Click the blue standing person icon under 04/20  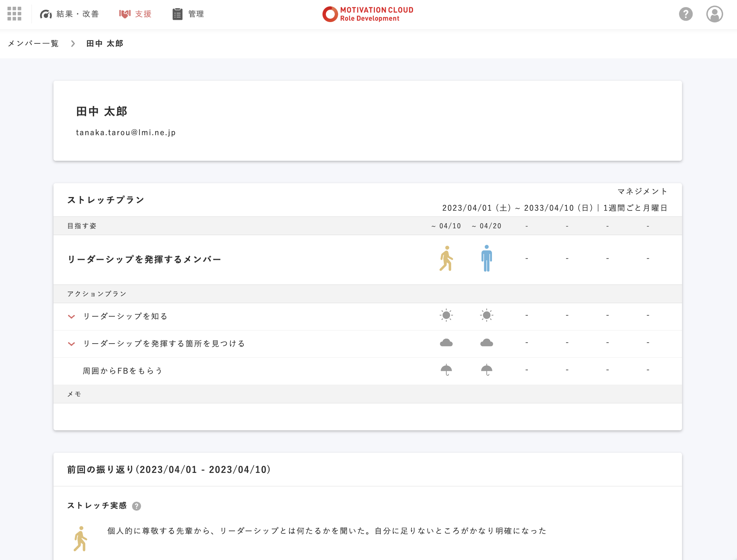(487, 258)
